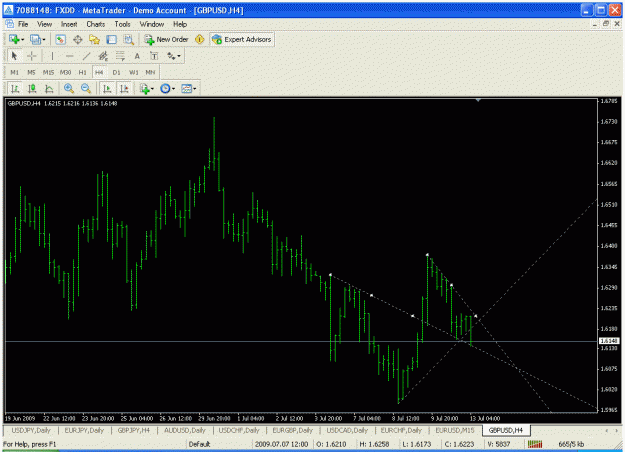Open the Strategy Tester magnifier icon
625x452 pixels.
pyautogui.click(x=128, y=39)
